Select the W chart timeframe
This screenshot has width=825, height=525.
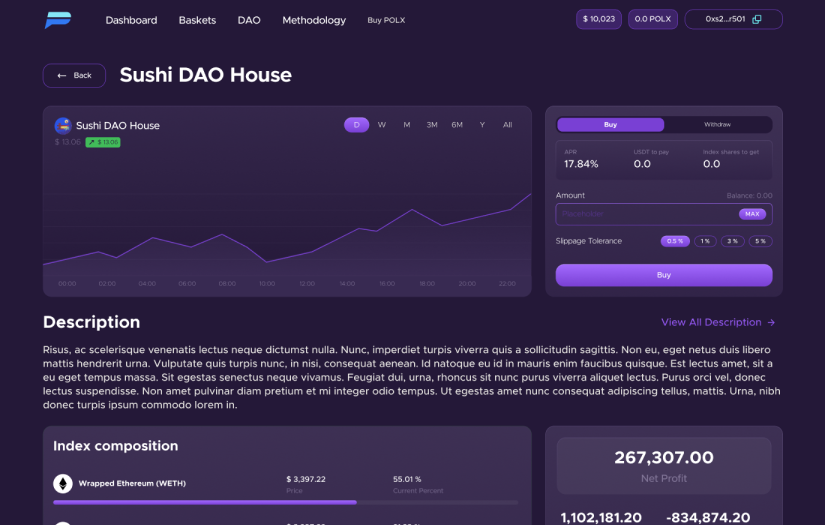(x=382, y=125)
